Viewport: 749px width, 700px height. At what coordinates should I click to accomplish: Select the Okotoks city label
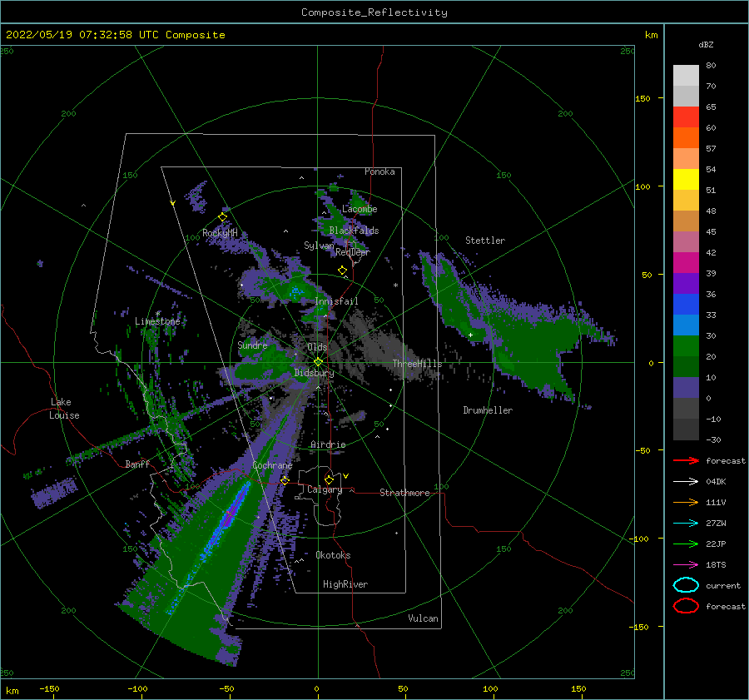(333, 555)
